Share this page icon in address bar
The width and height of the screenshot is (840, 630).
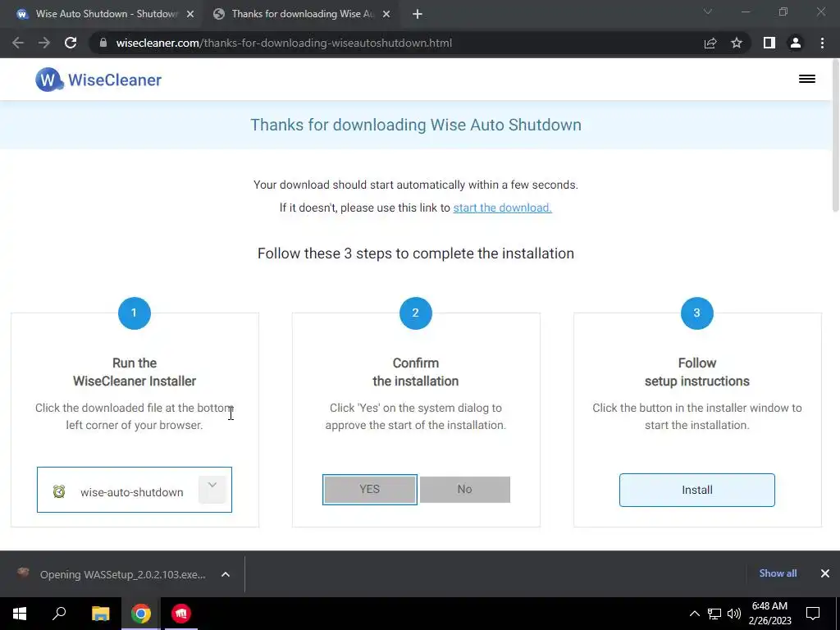710,43
